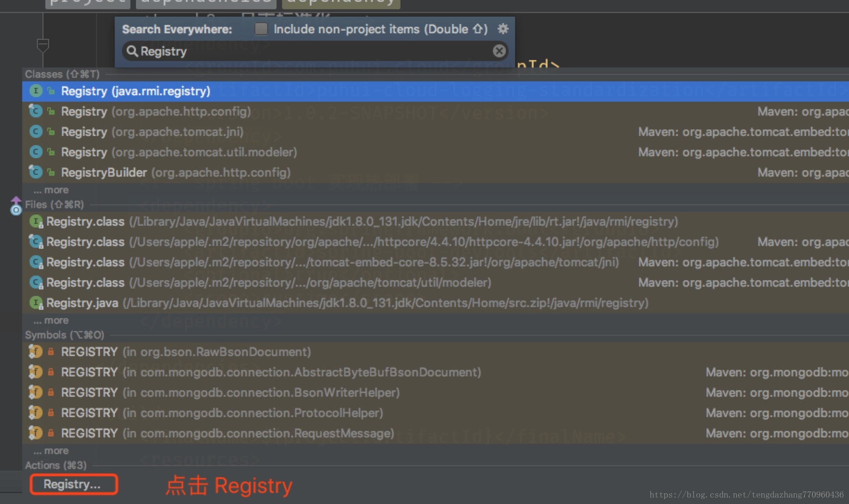Click class icon of RegistryBuilder row
The image size is (849, 504).
[36, 172]
